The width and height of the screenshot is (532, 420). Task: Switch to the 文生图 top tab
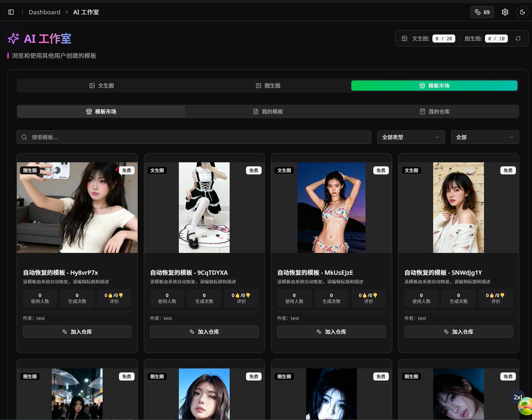(102, 86)
